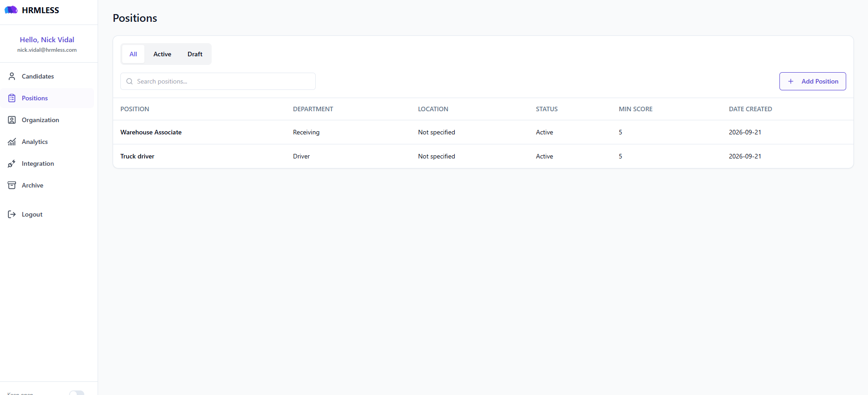This screenshot has width=868, height=395.
Task: Switch to the Draft tab
Action: click(195, 54)
